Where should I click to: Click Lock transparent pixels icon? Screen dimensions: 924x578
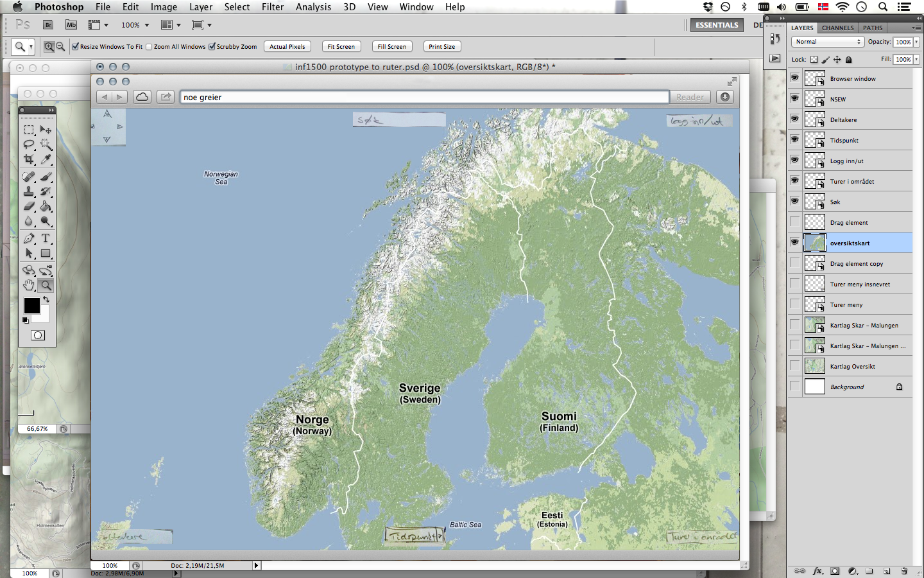814,60
